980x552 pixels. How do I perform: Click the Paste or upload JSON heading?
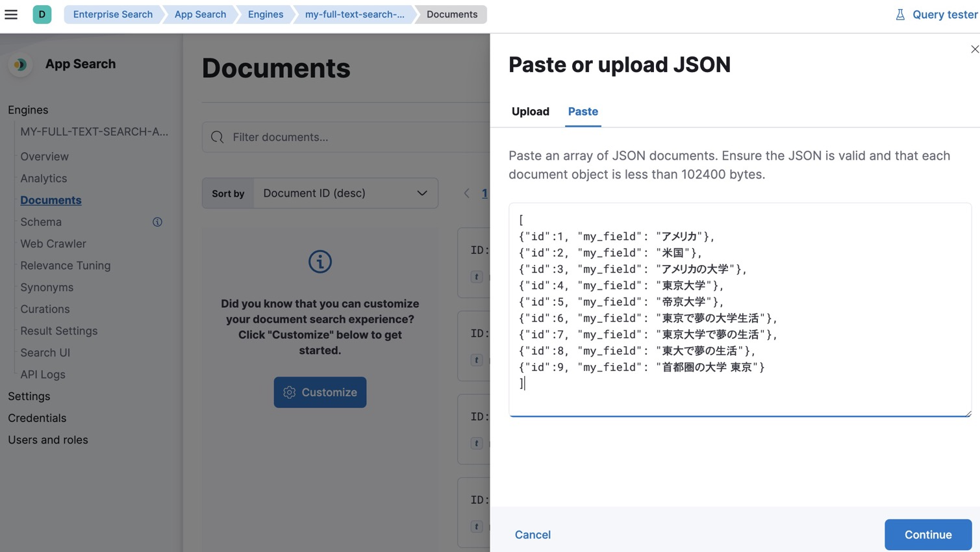point(620,65)
